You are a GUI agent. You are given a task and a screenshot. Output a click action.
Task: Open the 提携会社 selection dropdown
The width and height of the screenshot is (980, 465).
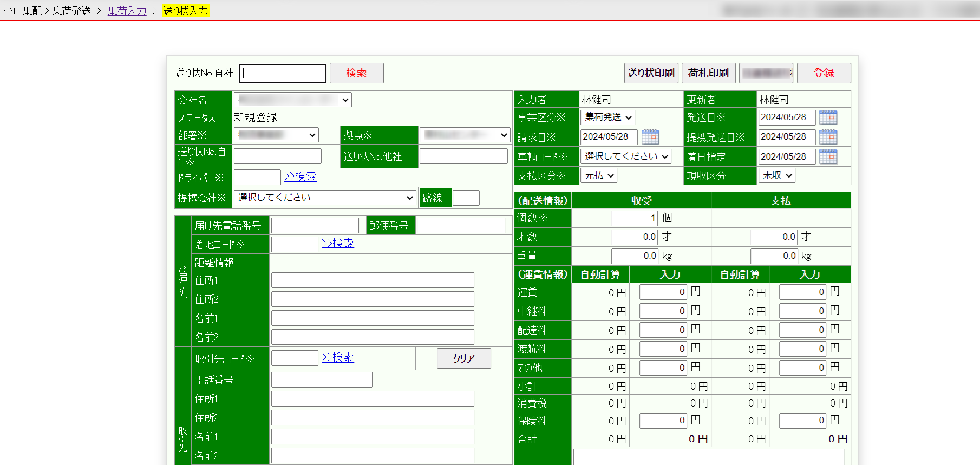click(325, 198)
